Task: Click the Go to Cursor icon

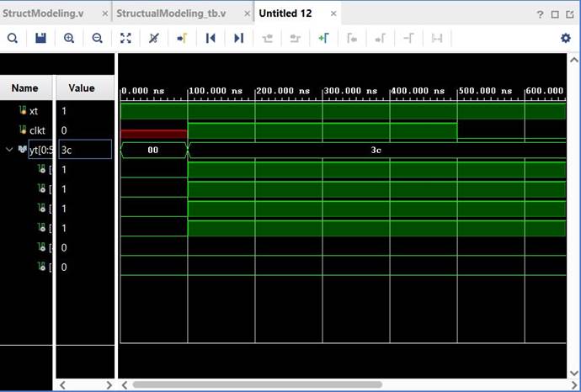Action: 182,38
